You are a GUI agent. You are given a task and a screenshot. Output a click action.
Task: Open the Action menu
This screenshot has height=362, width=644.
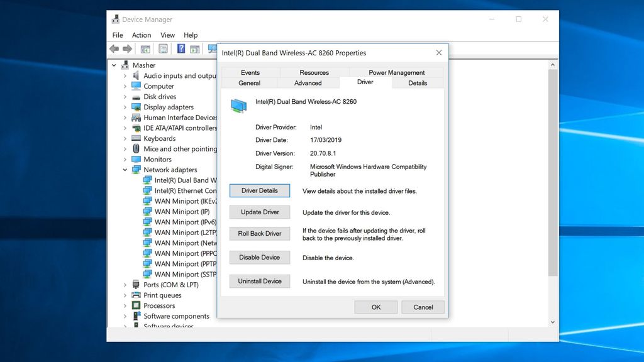pos(142,35)
